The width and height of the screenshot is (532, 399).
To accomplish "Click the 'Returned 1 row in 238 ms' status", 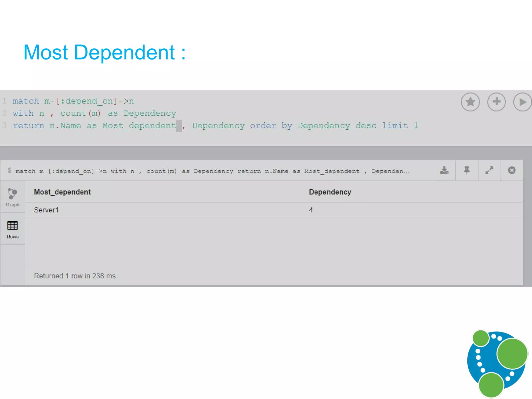I will [x=76, y=276].
